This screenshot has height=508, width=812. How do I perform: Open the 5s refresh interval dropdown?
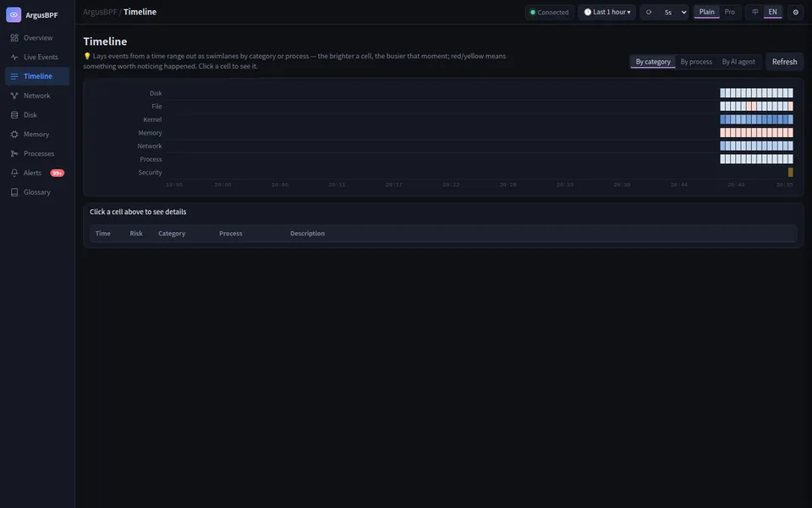click(675, 12)
